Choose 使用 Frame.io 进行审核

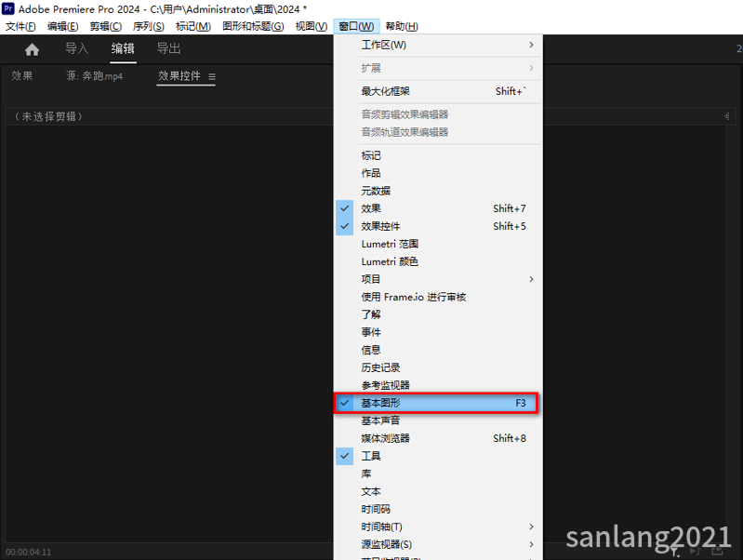click(x=438, y=298)
